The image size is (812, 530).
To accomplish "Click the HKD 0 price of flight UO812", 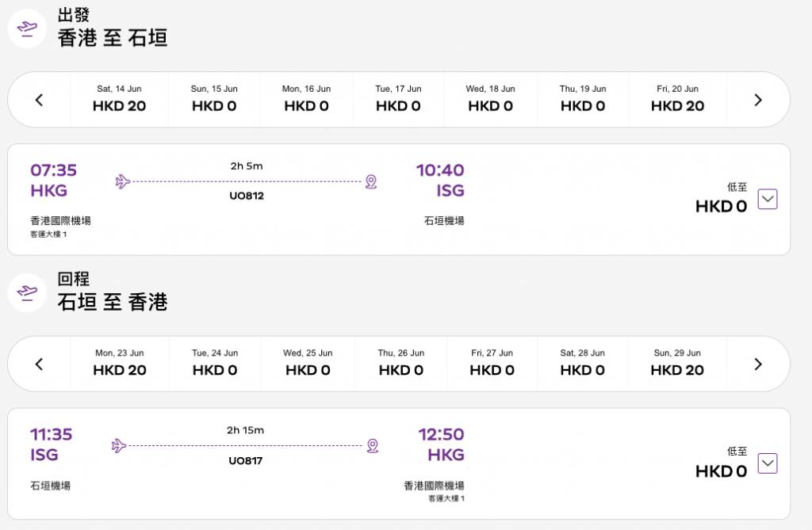I will coord(721,207).
